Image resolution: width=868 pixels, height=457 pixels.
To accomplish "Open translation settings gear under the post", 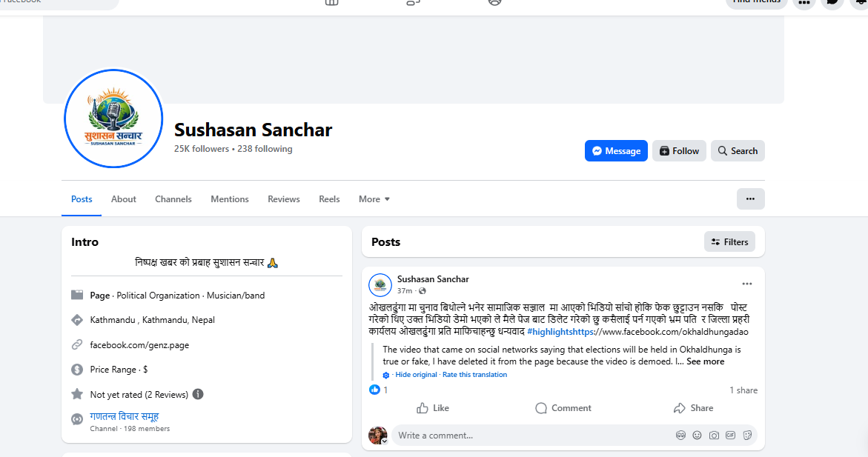I will (386, 375).
